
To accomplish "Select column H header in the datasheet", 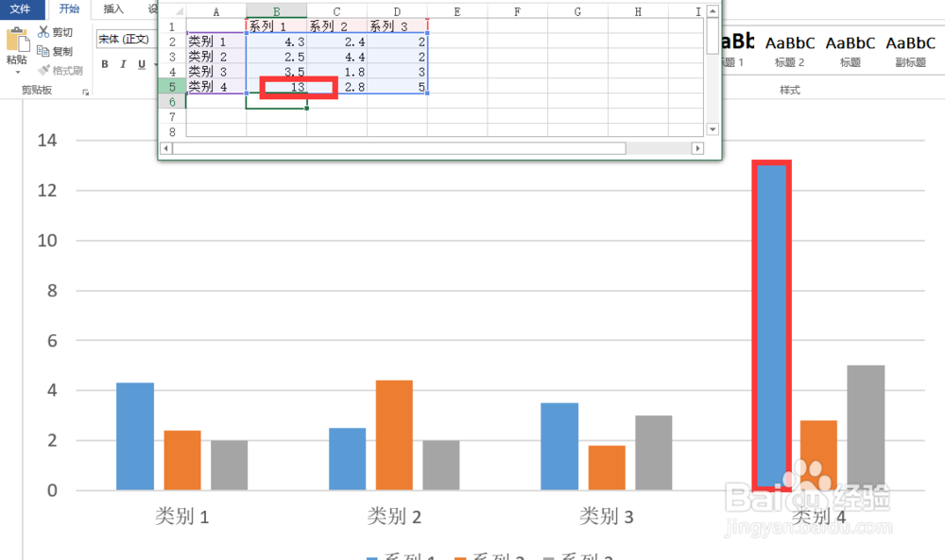I will pyautogui.click(x=638, y=11).
